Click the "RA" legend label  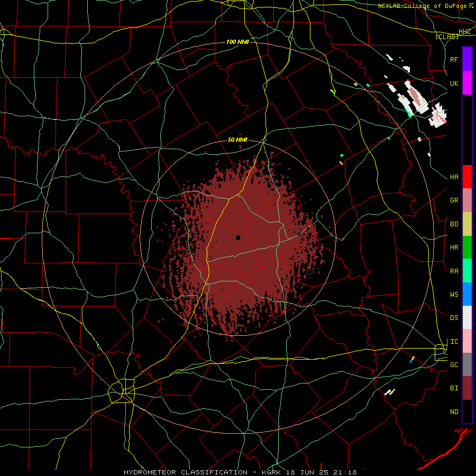click(454, 271)
